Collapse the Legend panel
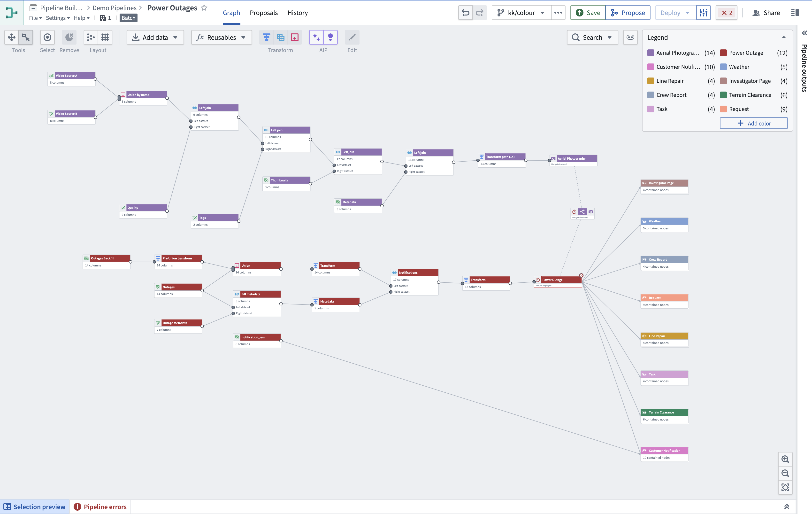The width and height of the screenshot is (812, 514). point(784,38)
